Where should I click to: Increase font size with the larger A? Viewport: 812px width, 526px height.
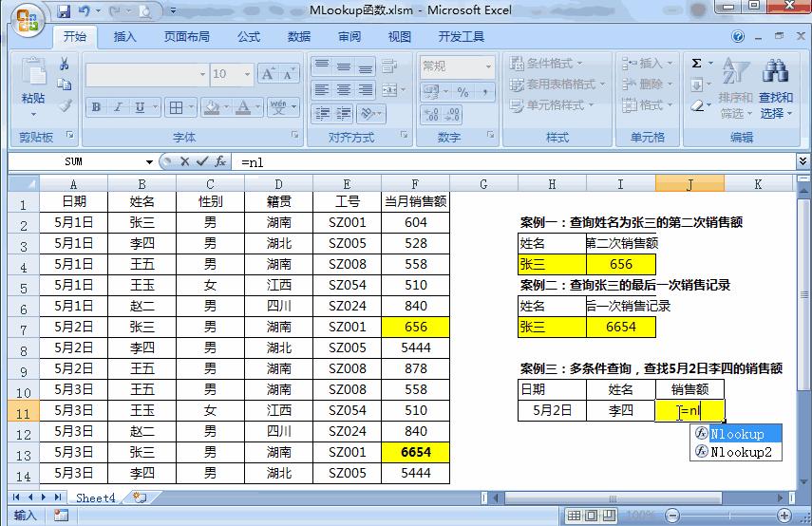click(268, 74)
